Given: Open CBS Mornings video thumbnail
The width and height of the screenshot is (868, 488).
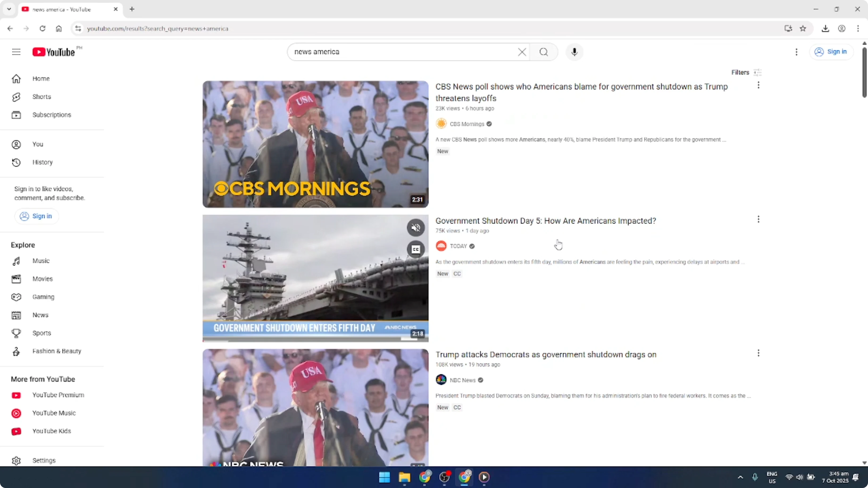Looking at the screenshot, I should [x=315, y=144].
